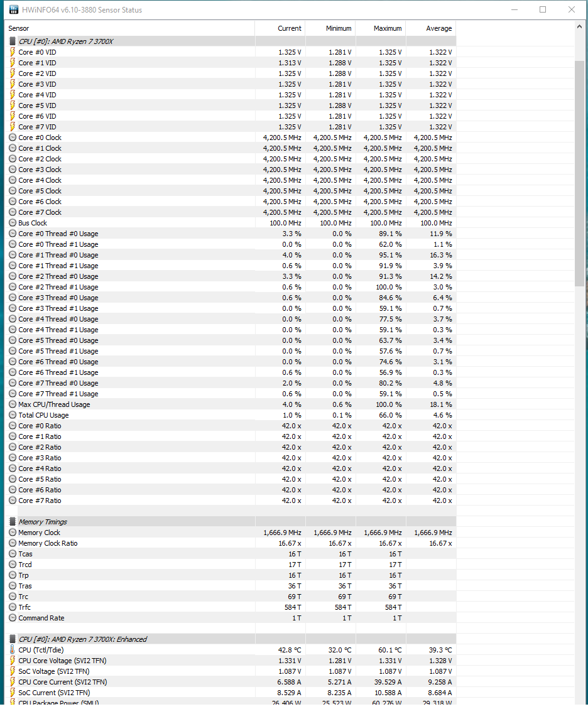The width and height of the screenshot is (588, 709).
Task: Click the 1.313 V current value of Core #1 VID
Action: (x=290, y=63)
